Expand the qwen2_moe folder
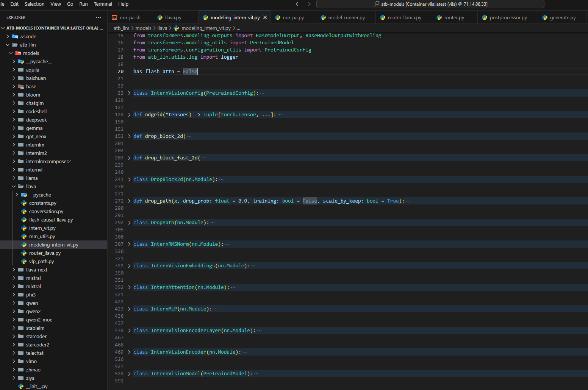Image resolution: width=588 pixels, height=390 pixels. [x=14, y=320]
